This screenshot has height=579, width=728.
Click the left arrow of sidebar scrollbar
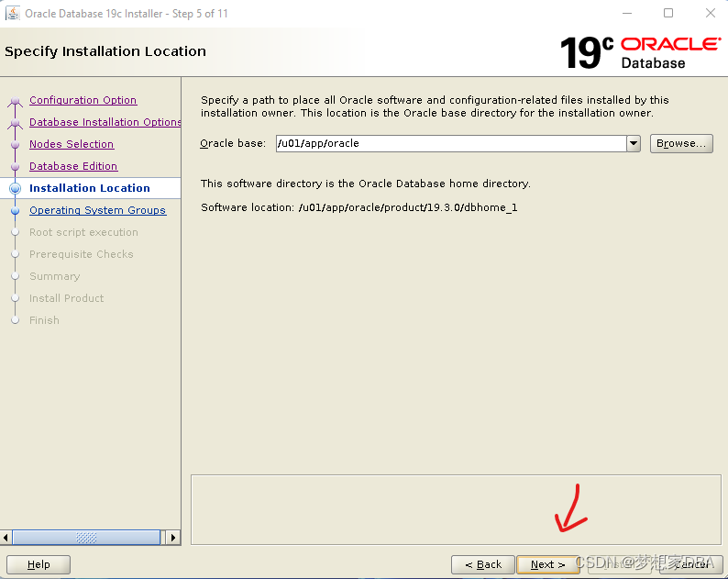click(x=6, y=538)
